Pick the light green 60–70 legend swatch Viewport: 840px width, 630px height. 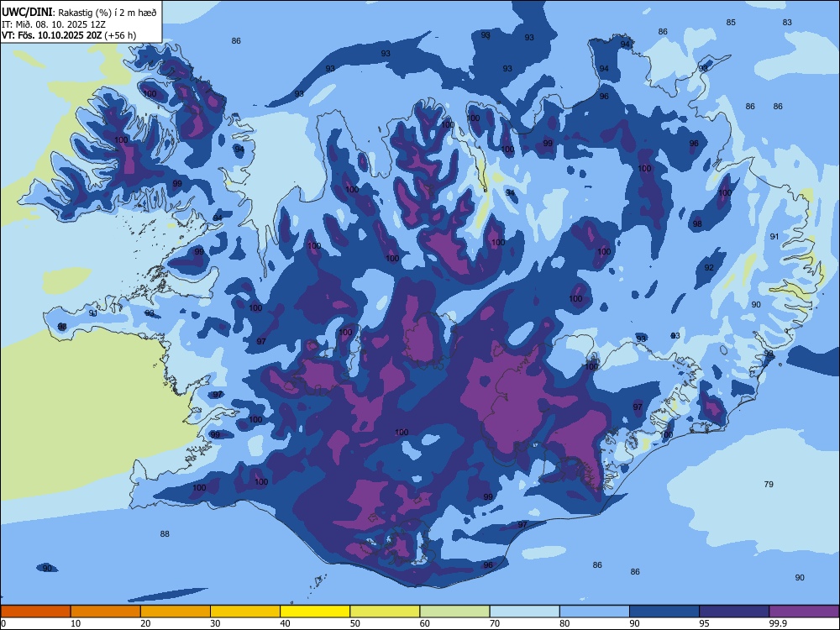click(454, 612)
